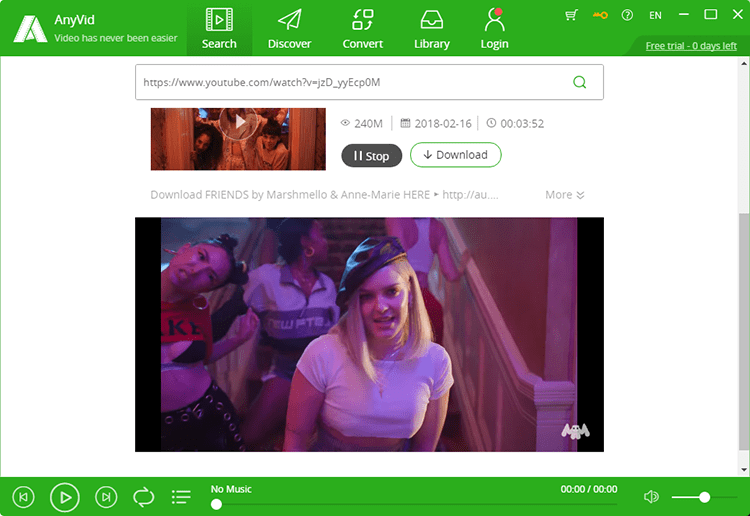Minimize the AnyVid window

click(x=684, y=15)
